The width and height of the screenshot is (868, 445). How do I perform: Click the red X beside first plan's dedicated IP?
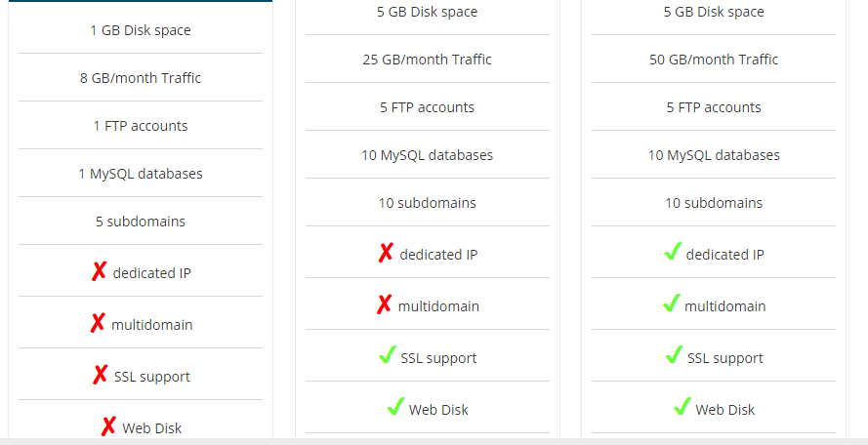click(99, 271)
